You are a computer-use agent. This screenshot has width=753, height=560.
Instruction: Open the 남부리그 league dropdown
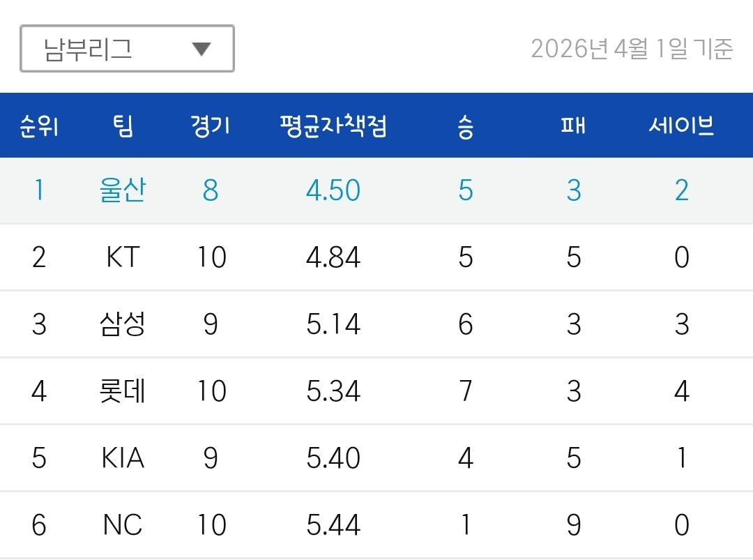127,49
